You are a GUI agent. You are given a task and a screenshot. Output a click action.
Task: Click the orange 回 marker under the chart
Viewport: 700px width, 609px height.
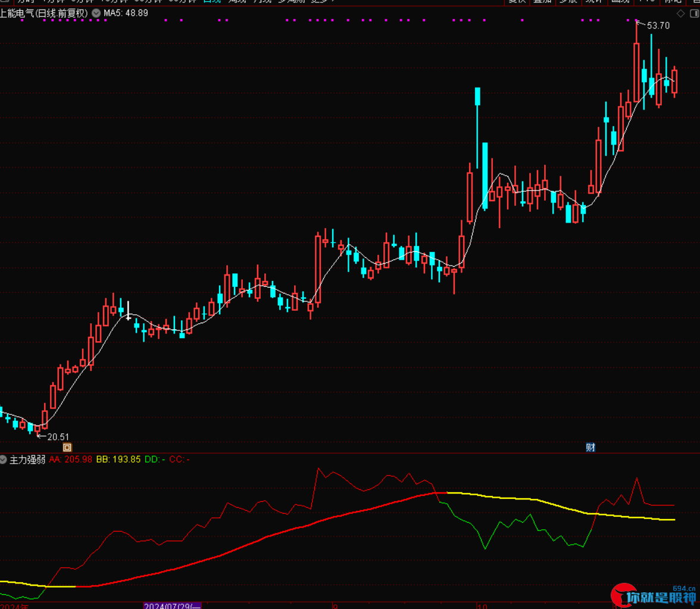click(x=67, y=447)
